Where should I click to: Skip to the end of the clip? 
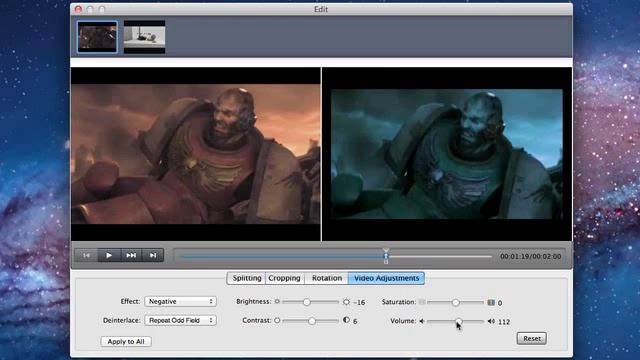pos(153,255)
